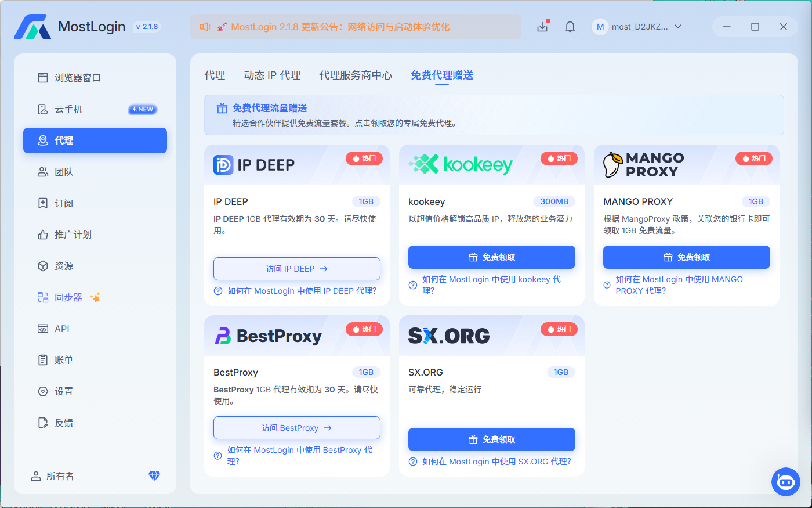812x508 pixels.
Task: Click the NEW badge next to 云手机
Action: coord(143,109)
